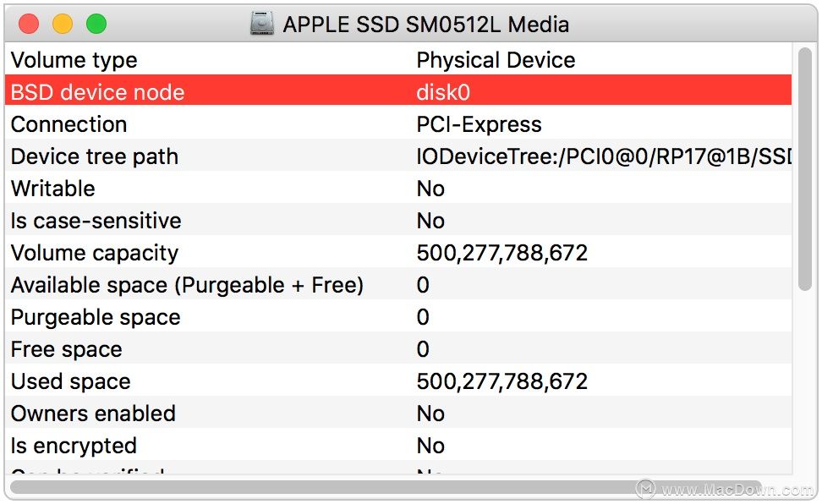Zoom the window with the green button
Image resolution: width=822 pixels, height=504 pixels.
[96, 25]
